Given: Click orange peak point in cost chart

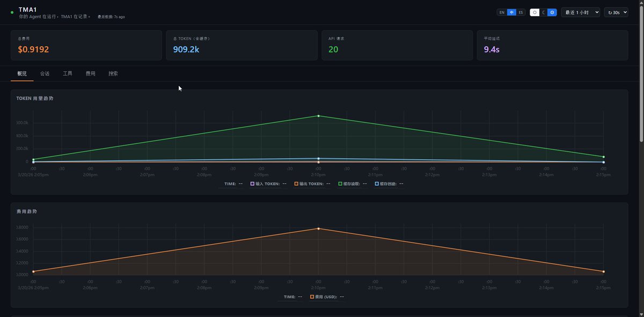Looking at the screenshot, I should pyautogui.click(x=318, y=228).
